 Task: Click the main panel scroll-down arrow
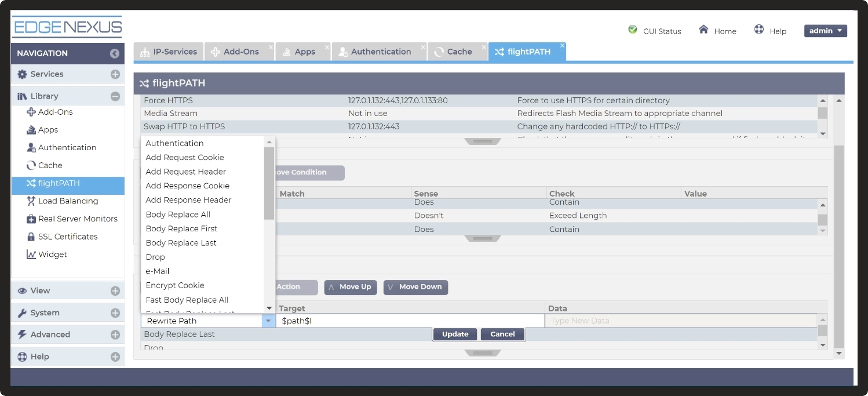point(838,353)
